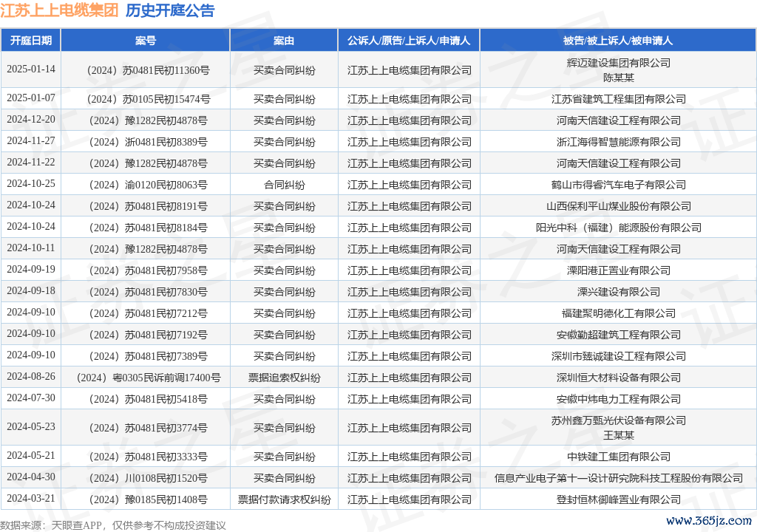Click defendant 溧兴建设有限公司
The height and width of the screenshot is (532, 757).
[x=619, y=292]
